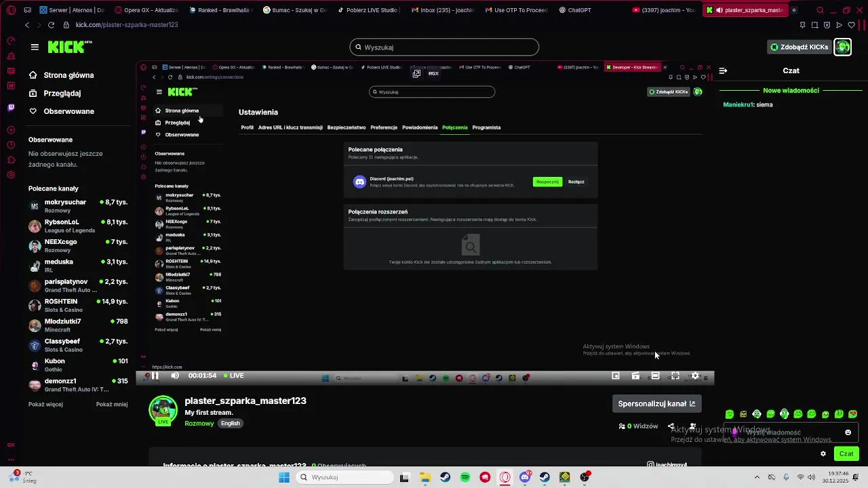
Task: Open Steam from the Windows taskbar
Action: 446,477
